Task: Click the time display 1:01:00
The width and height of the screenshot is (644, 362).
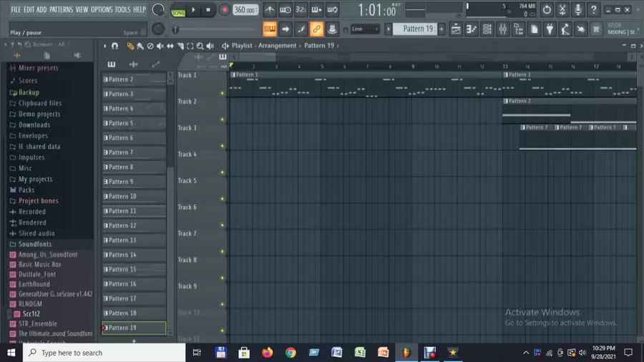Action: 376,10
